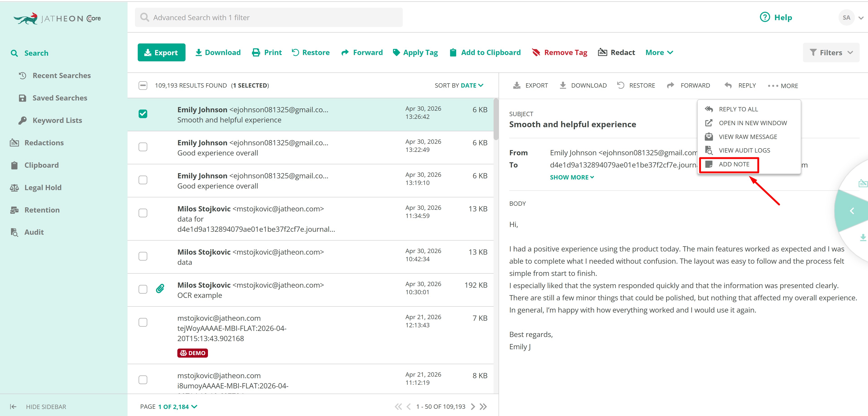Screen dimensions: 868x416
Task: Check the email dated Apr 30 13:22:49
Action: point(143,147)
